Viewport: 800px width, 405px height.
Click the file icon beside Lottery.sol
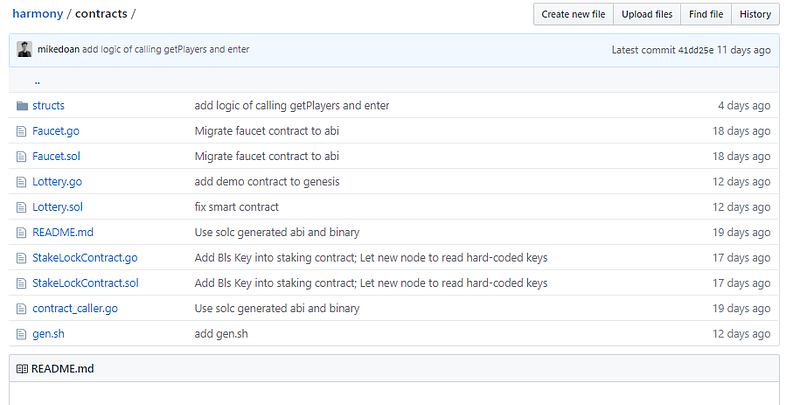click(22, 207)
